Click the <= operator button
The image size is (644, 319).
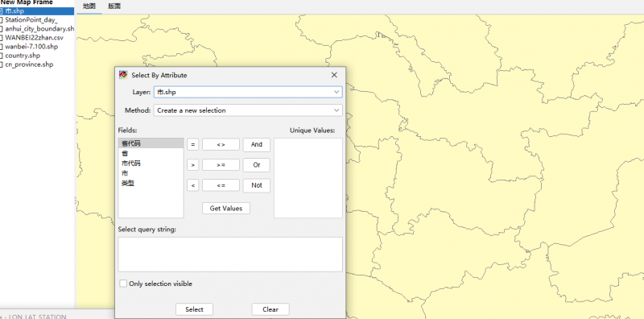[x=221, y=185]
